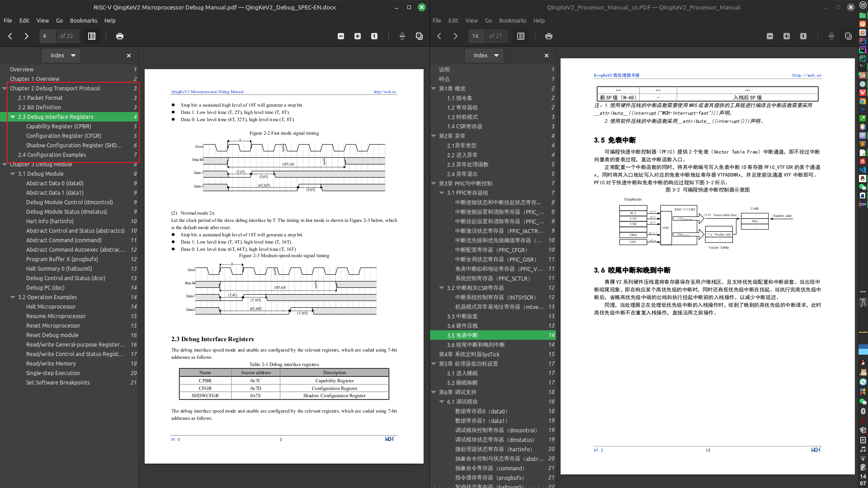868x488 pixels.
Task: Go to previous page in Processor Manual window
Action: tap(439, 36)
